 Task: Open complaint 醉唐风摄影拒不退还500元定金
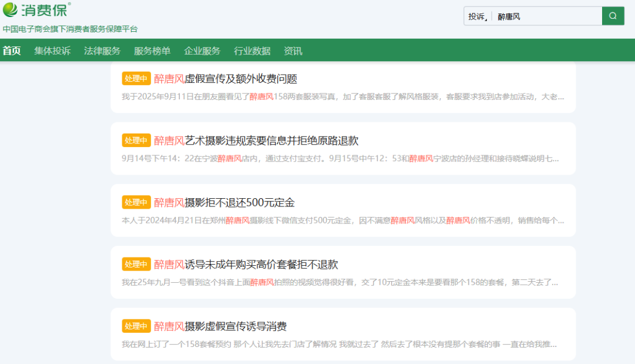pos(225,202)
